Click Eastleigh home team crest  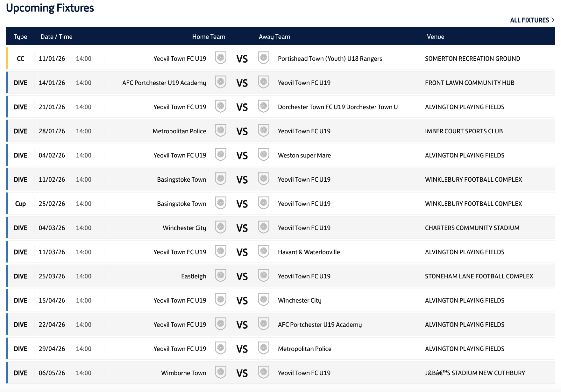click(x=220, y=276)
